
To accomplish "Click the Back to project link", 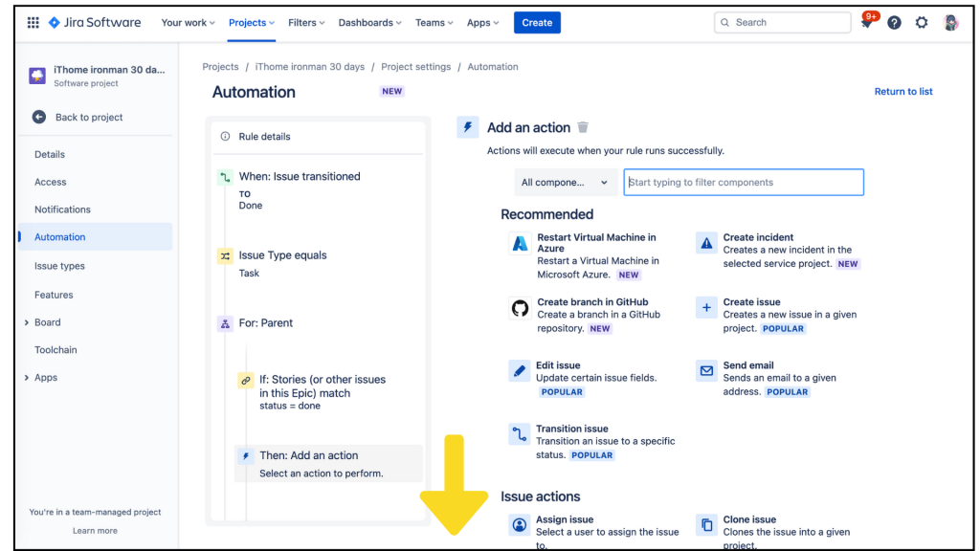I will [89, 117].
